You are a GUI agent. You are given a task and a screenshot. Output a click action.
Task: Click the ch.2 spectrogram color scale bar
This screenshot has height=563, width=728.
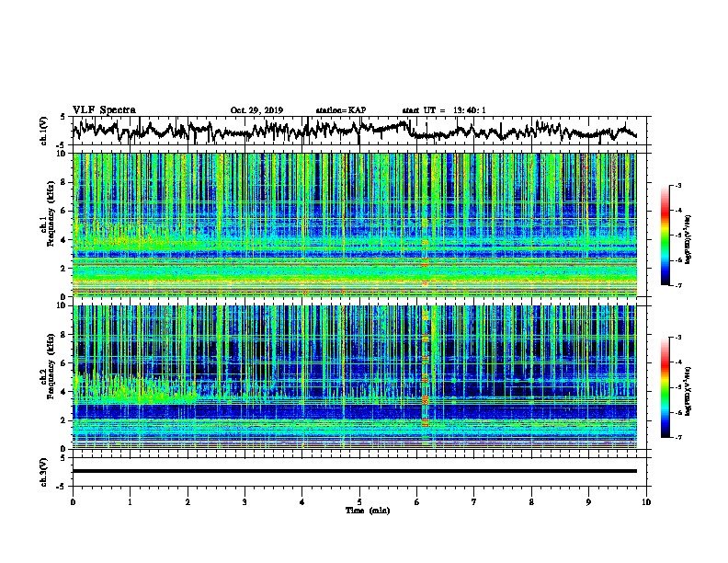(665, 387)
